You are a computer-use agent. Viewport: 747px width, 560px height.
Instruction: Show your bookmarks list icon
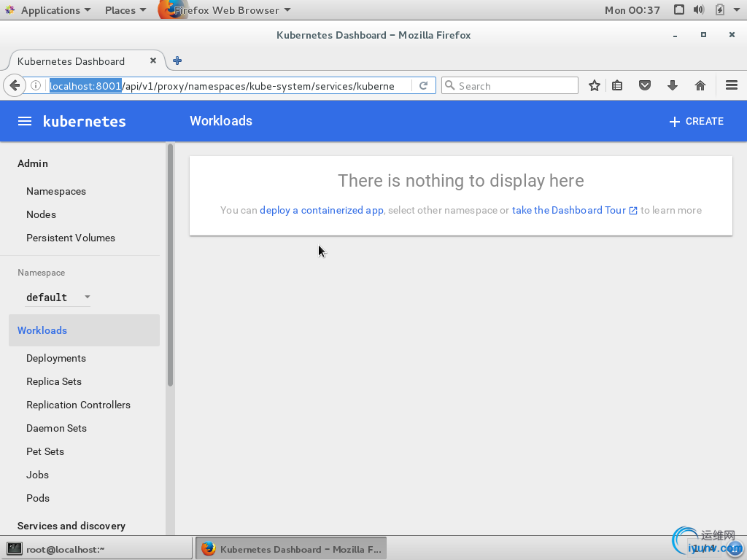tap(617, 86)
